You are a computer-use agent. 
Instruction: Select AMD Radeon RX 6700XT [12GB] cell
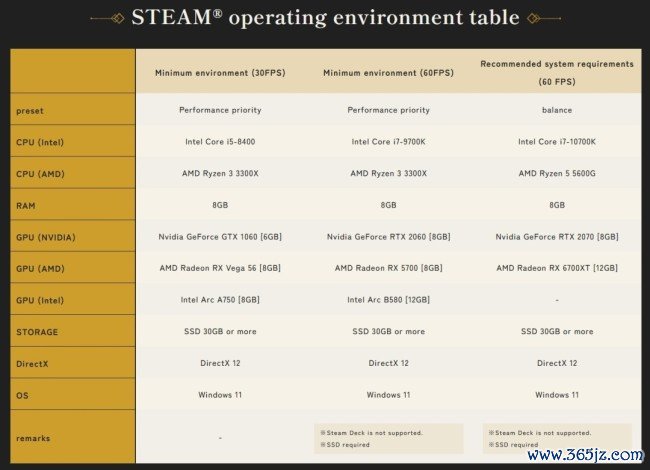(557, 268)
